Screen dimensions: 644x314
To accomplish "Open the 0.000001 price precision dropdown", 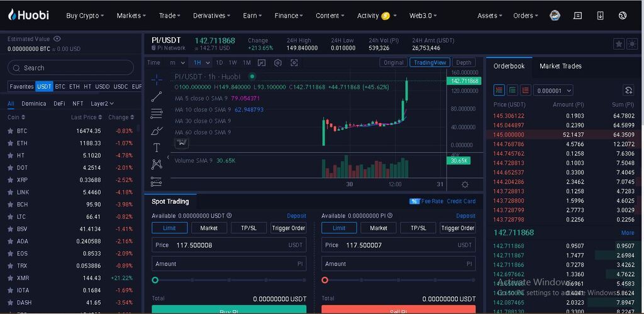I will 553,90.
